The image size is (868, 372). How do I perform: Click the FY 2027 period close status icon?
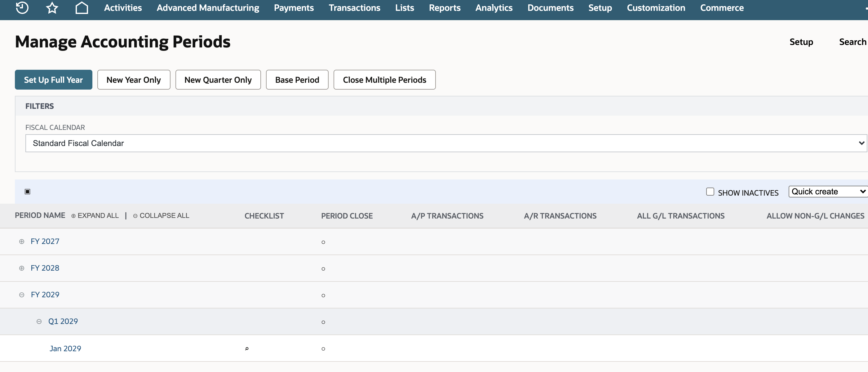tap(323, 242)
